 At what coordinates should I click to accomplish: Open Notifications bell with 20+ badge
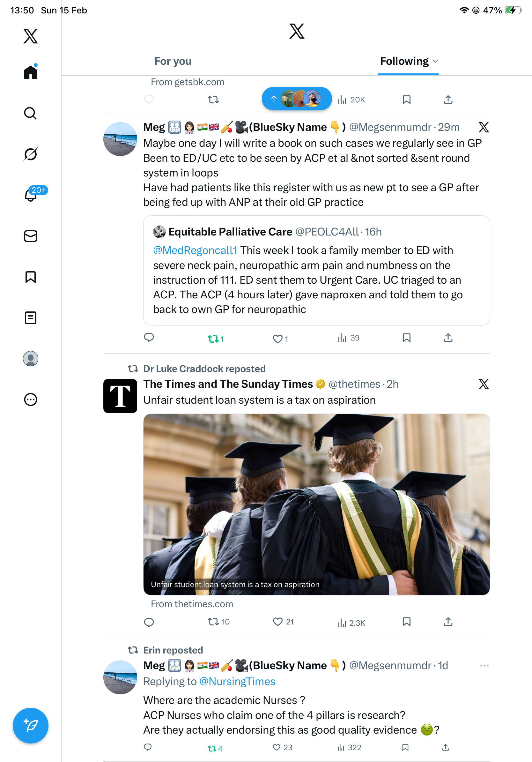click(31, 195)
